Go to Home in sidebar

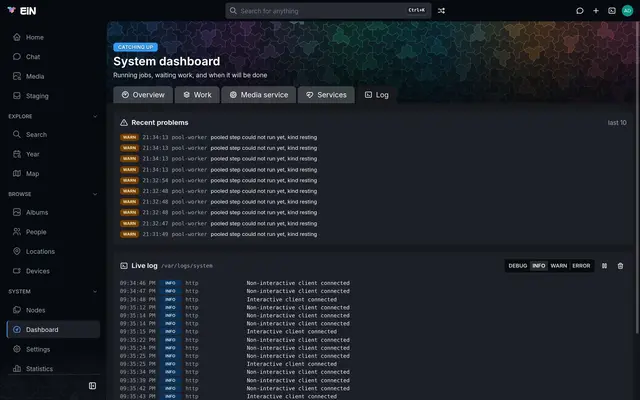point(53,37)
